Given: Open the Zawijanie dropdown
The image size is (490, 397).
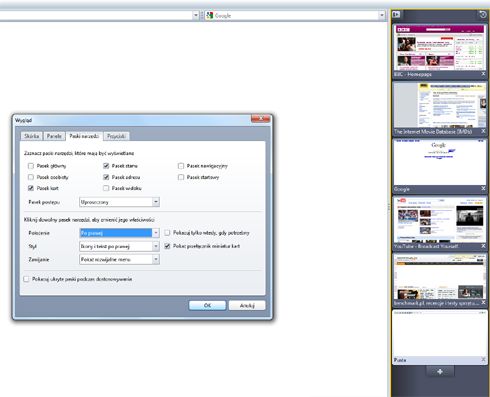Looking at the screenshot, I should 119,259.
